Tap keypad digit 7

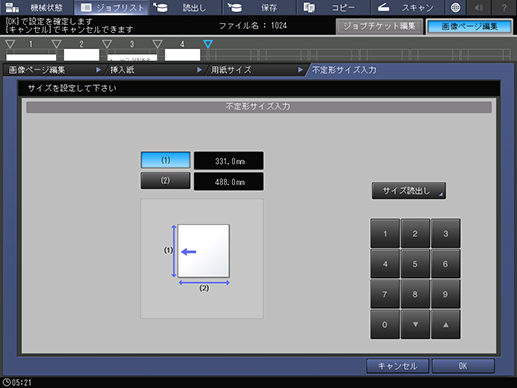[x=385, y=294]
